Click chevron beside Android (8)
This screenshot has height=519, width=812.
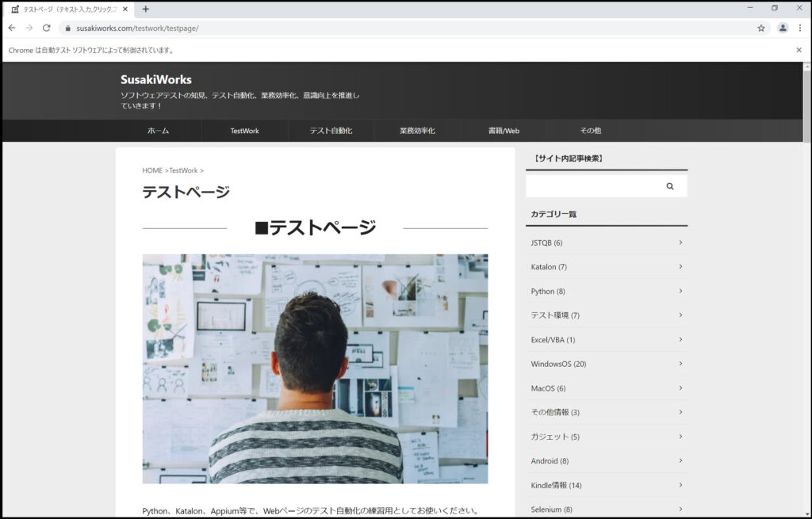680,461
